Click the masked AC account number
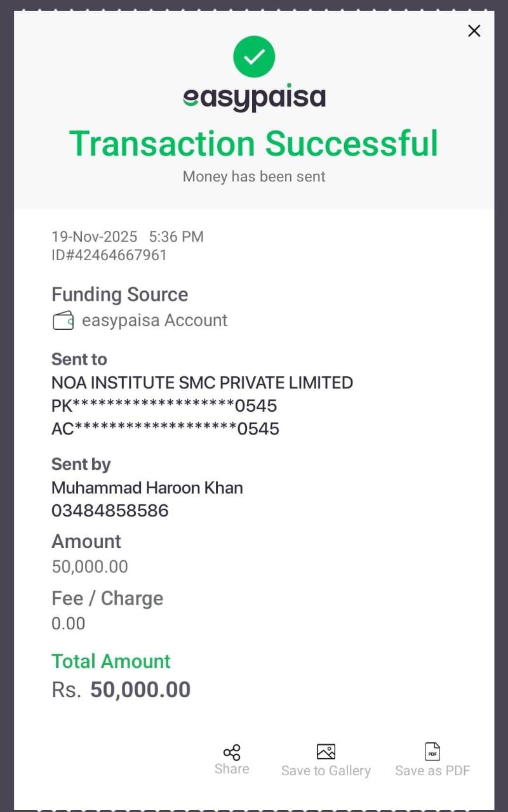 (x=165, y=429)
